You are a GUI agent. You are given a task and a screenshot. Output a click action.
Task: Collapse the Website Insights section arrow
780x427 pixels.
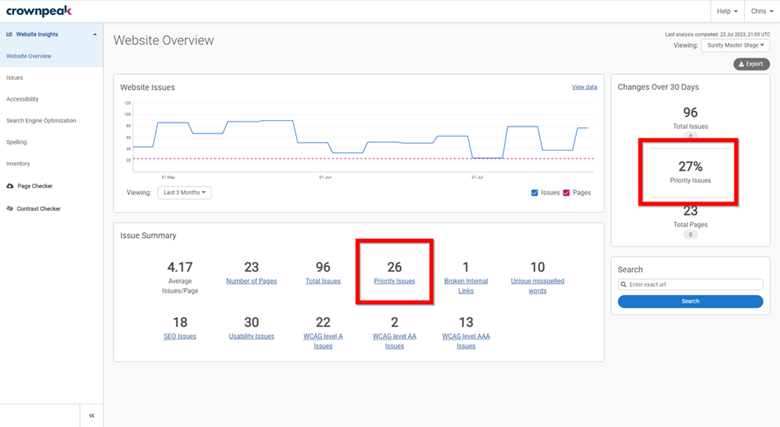[95, 34]
